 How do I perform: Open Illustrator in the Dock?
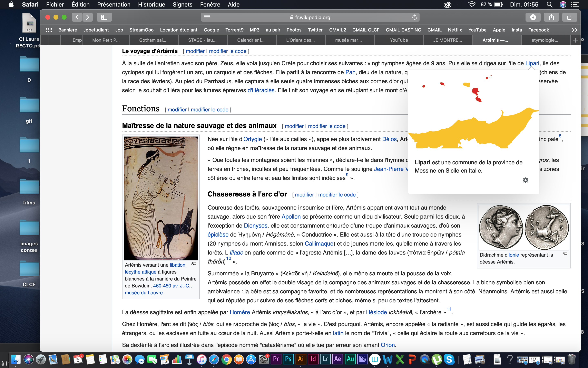pyautogui.click(x=301, y=359)
